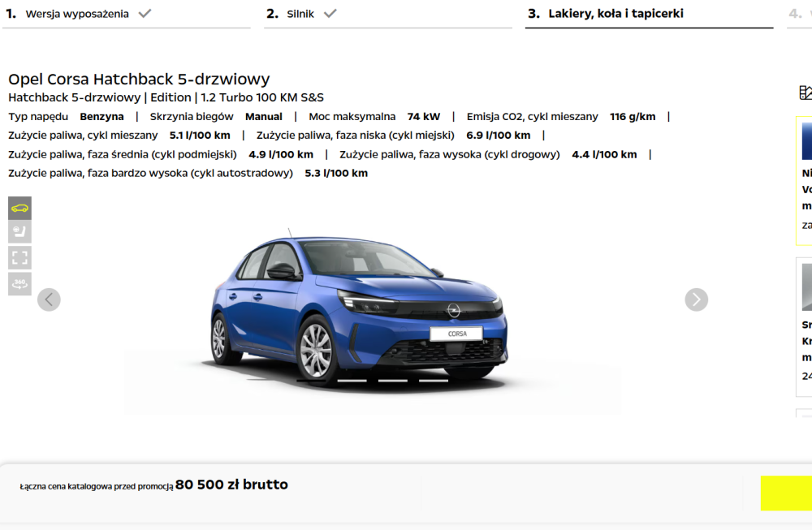The height and width of the screenshot is (530, 812).
Task: Show previous car image with left arrow
Action: pos(49,299)
